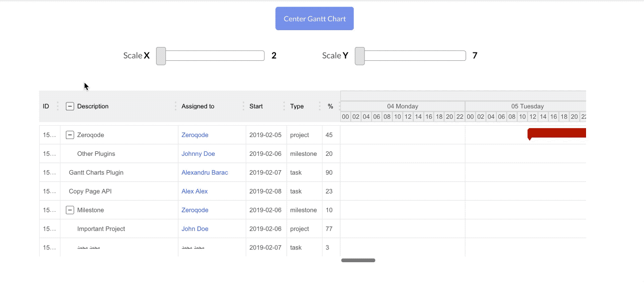Click the horizontal scrollbar thumb
This screenshot has width=644, height=283.
tap(358, 260)
